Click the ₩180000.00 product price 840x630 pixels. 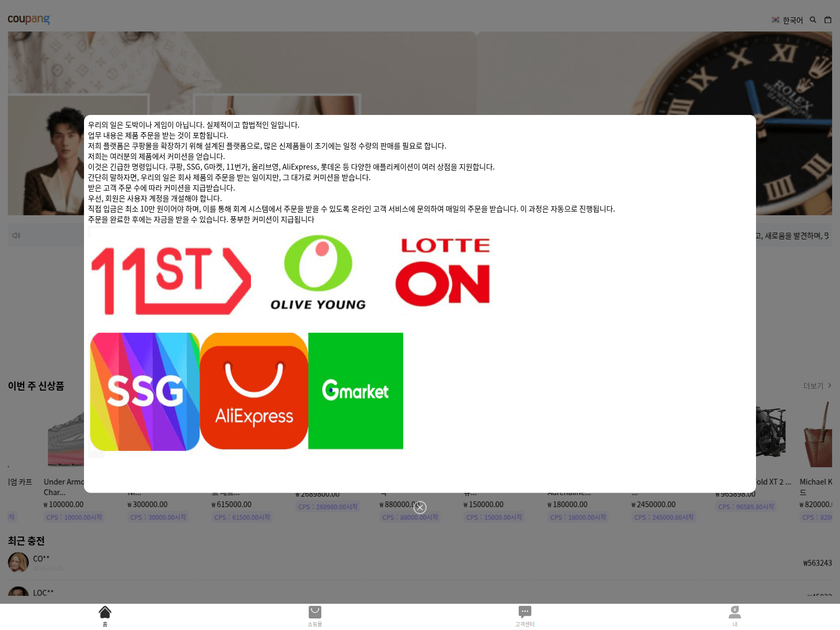568,505
